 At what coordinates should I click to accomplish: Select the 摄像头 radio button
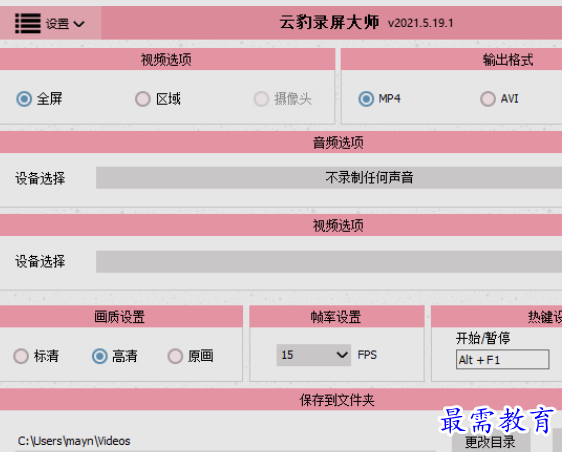pos(261,99)
